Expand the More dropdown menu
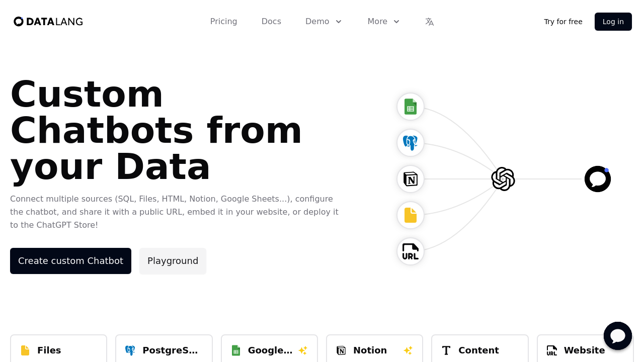644x362 pixels. click(x=383, y=22)
